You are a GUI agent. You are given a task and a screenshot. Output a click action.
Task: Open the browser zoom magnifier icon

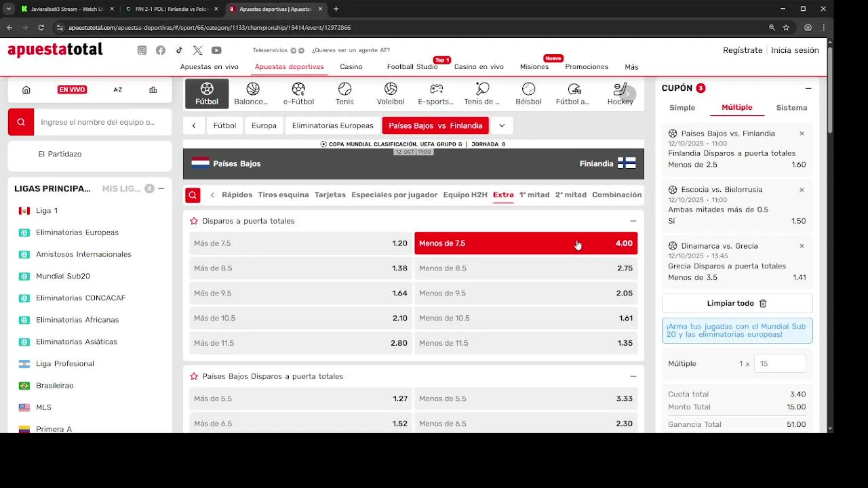tap(772, 28)
